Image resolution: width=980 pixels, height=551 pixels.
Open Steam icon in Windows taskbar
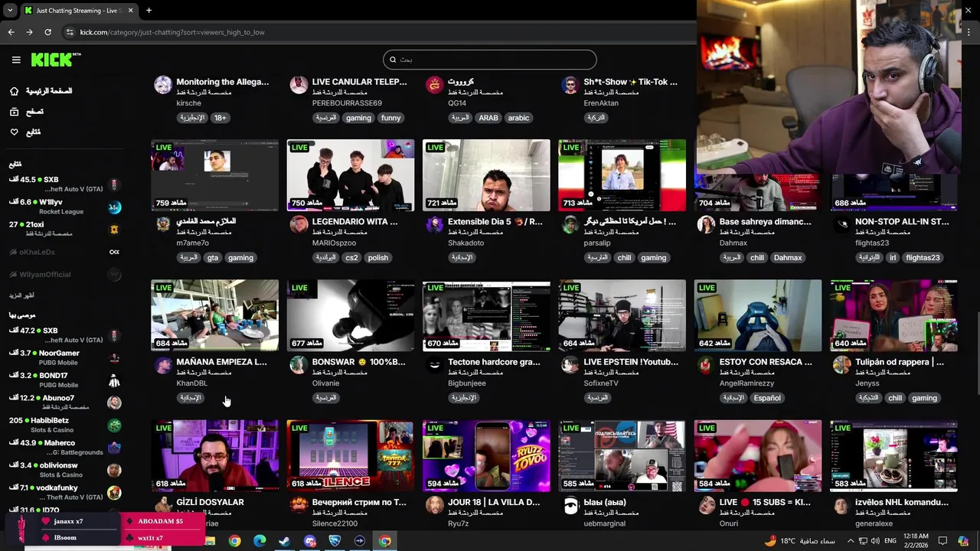coord(284,541)
